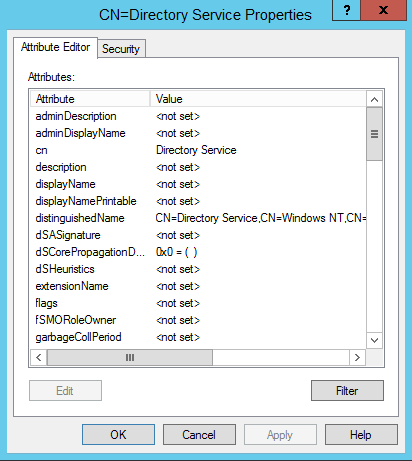Click the scroll up arrow in attribute list
412x461 pixels.
374,99
